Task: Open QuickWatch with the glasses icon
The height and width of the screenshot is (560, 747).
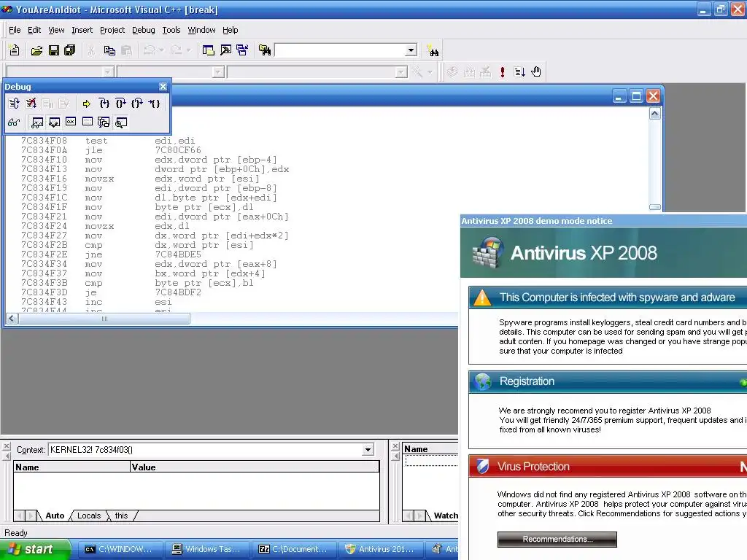Action: 14,122
